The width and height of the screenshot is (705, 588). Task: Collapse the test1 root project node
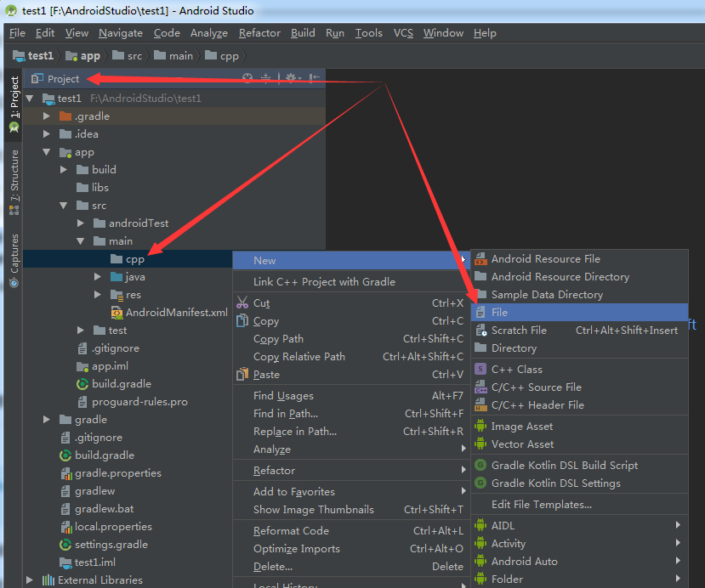click(30, 98)
